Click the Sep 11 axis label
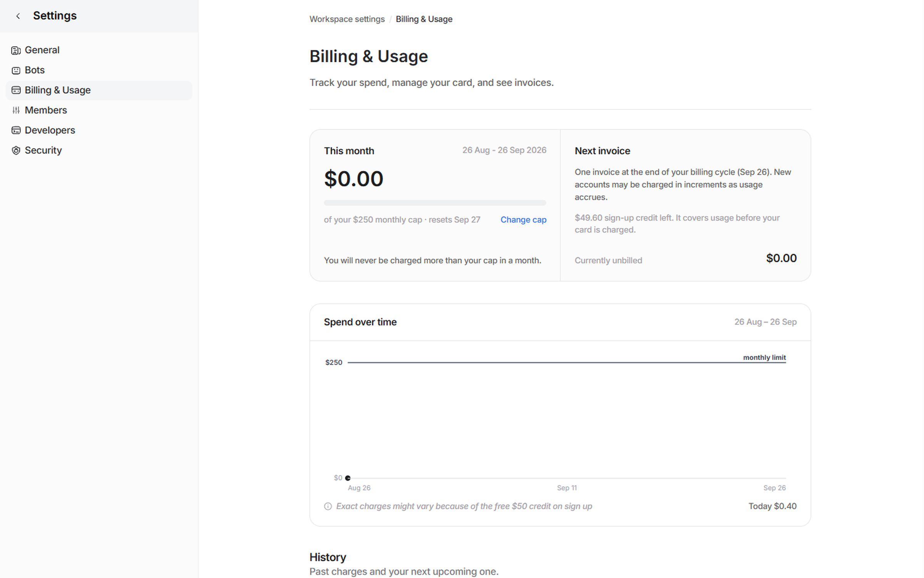This screenshot has height=578, width=924. (x=567, y=488)
